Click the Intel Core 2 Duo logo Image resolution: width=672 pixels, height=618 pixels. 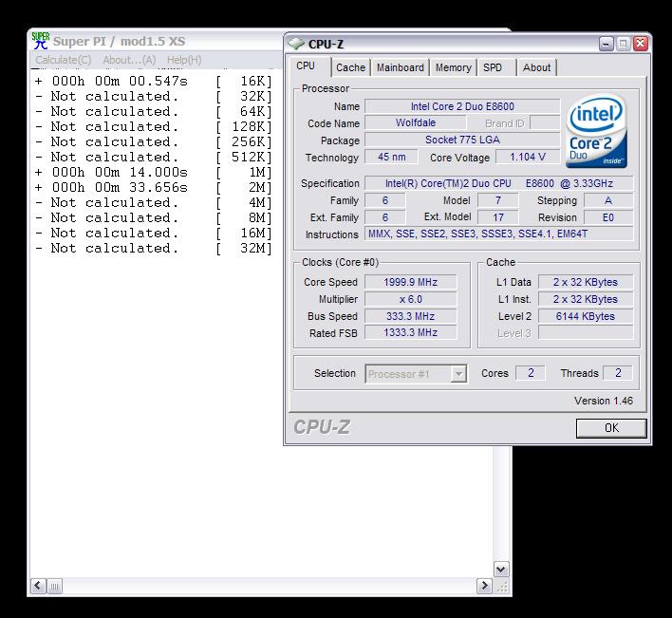(596, 130)
